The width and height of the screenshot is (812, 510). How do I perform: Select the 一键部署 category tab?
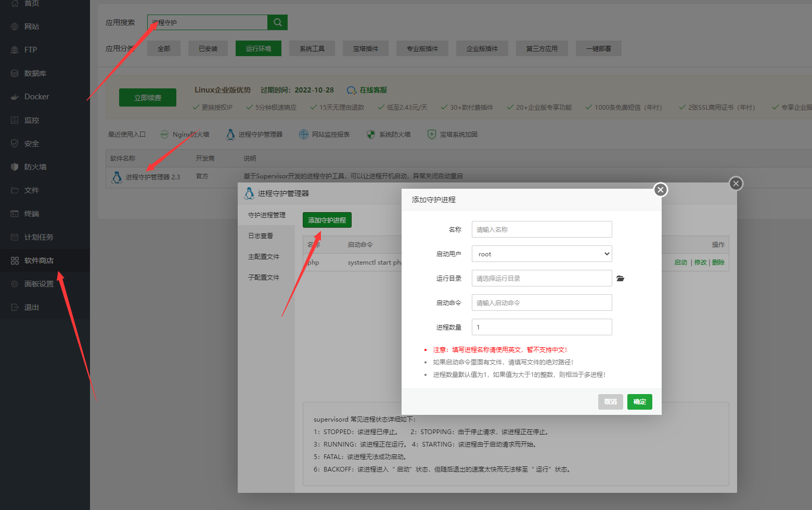599,48
